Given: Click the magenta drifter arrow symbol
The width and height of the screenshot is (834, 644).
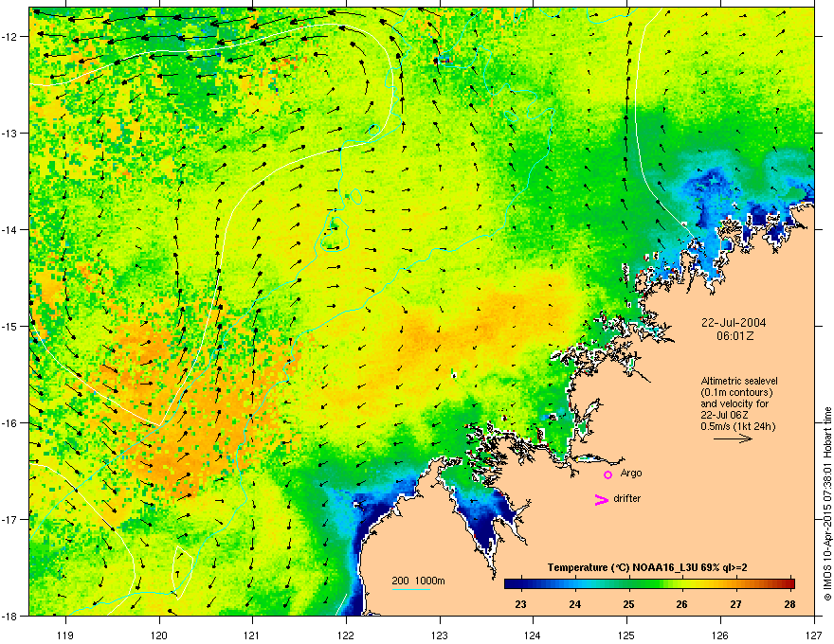Looking at the screenshot, I should [601, 499].
